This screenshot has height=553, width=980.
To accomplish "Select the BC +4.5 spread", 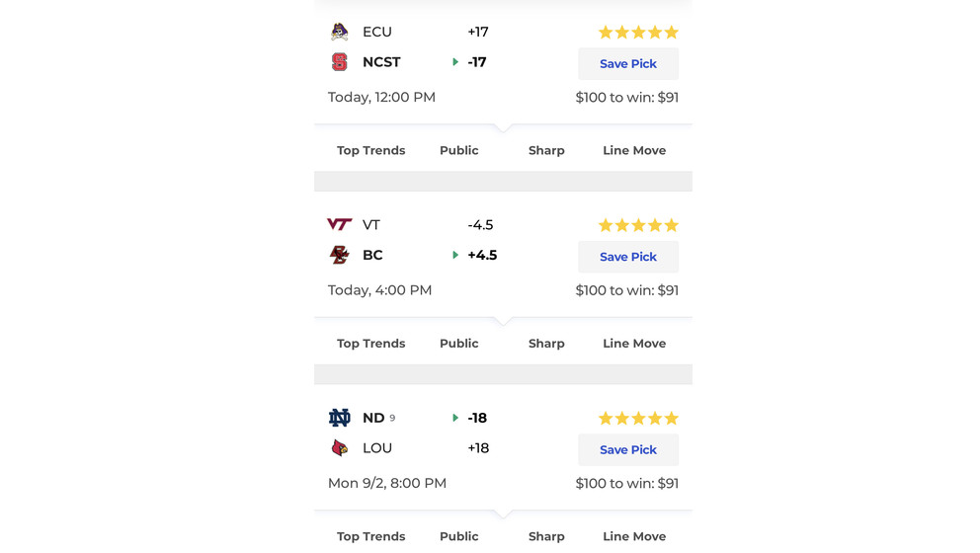I will pos(482,255).
